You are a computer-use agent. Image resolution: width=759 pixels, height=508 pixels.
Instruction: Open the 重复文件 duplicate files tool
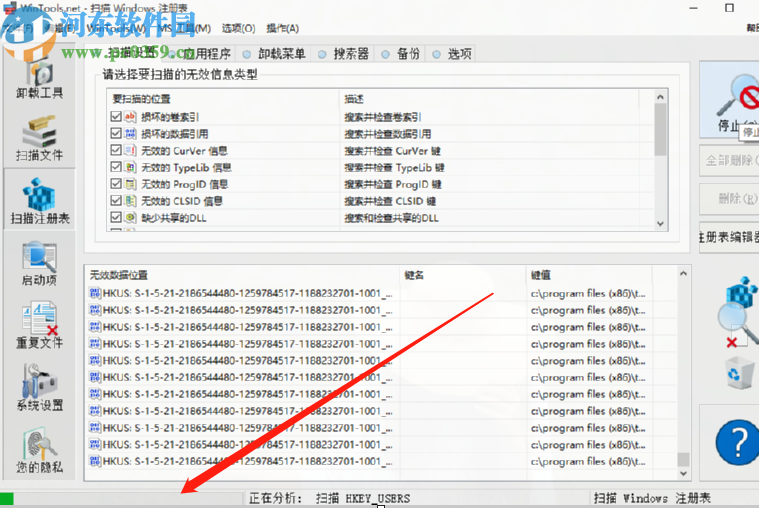[x=40, y=325]
